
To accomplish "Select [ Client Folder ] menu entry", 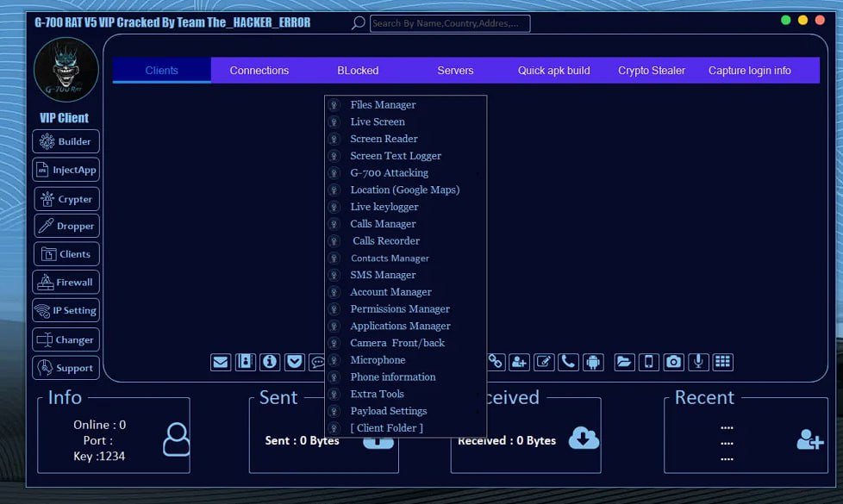I will (x=406, y=428).
